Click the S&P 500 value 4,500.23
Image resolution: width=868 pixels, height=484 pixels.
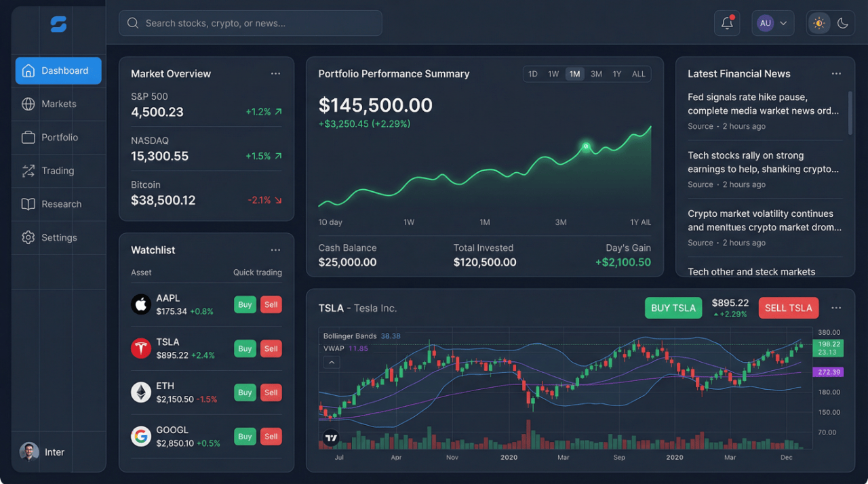tap(157, 113)
